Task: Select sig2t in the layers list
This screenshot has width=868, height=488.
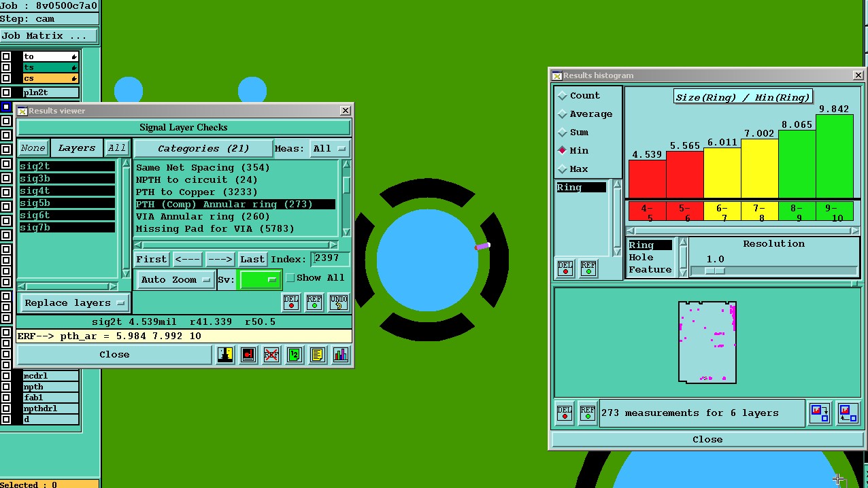Action: pyautogui.click(x=67, y=167)
